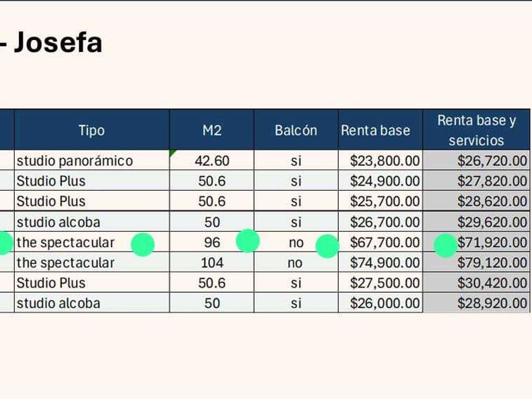Click the $27,500.00 rent cell

[x=384, y=283]
